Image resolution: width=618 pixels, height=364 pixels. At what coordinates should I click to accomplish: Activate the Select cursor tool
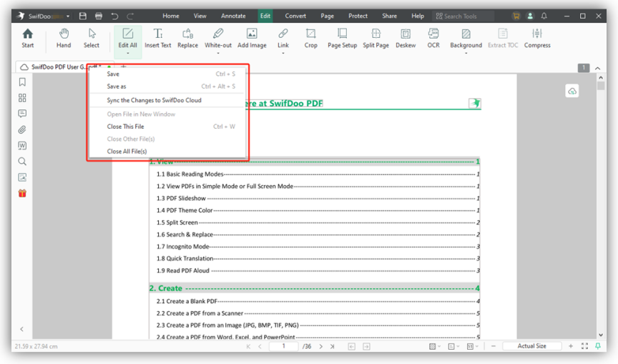pyautogui.click(x=92, y=38)
